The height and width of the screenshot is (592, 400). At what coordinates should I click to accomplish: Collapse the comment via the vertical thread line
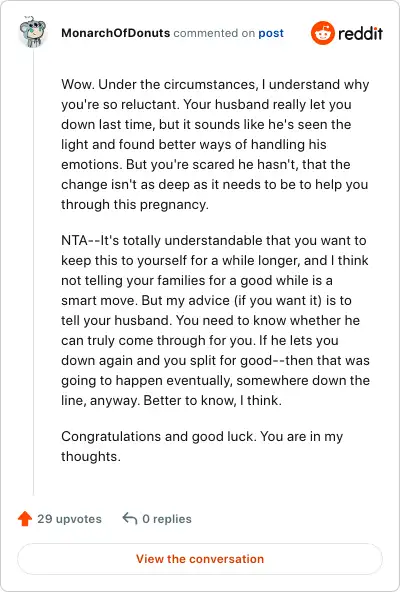[33, 272]
